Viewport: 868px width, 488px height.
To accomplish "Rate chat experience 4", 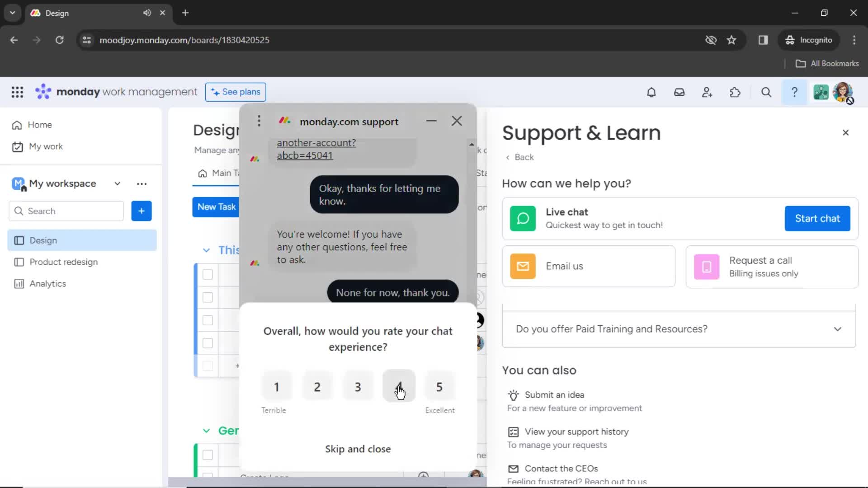I will [x=399, y=386].
